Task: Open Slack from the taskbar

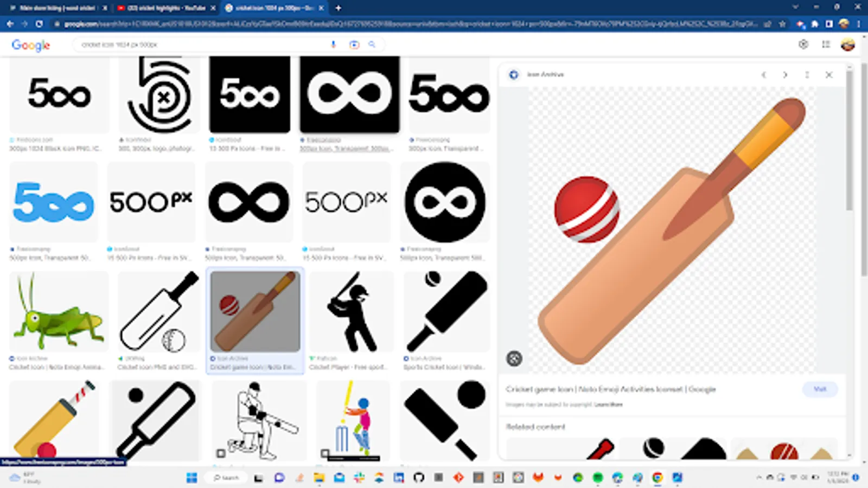Action: click(x=359, y=478)
